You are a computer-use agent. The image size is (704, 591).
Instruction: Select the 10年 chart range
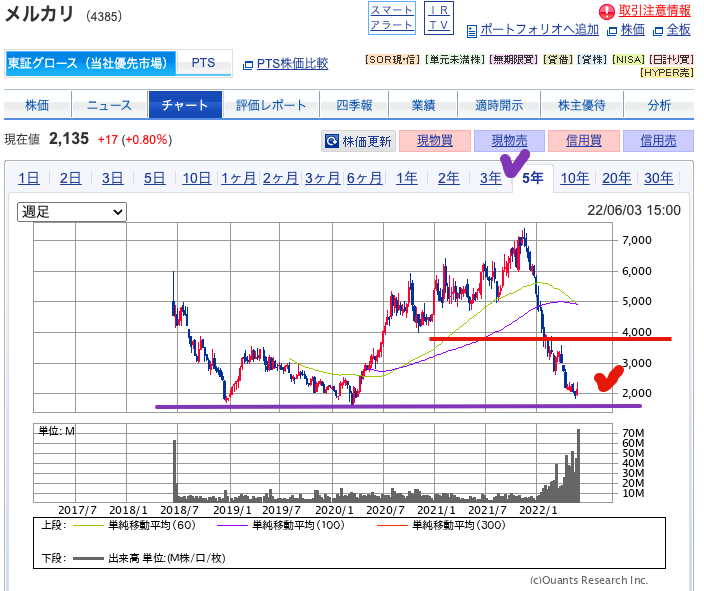tap(575, 178)
